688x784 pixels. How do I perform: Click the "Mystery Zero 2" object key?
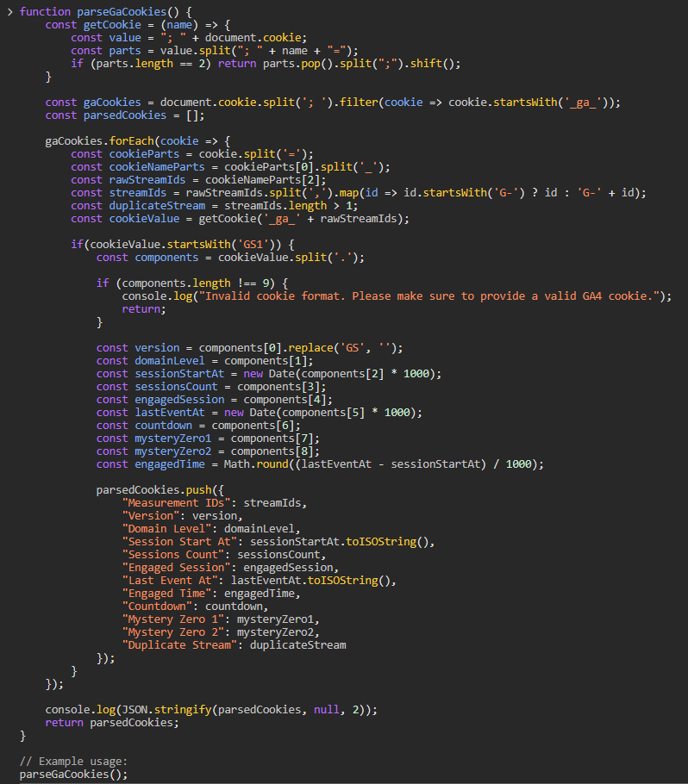(173, 633)
